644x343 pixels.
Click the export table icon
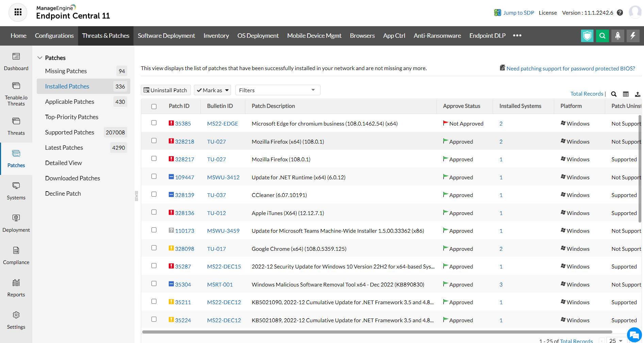point(638,94)
